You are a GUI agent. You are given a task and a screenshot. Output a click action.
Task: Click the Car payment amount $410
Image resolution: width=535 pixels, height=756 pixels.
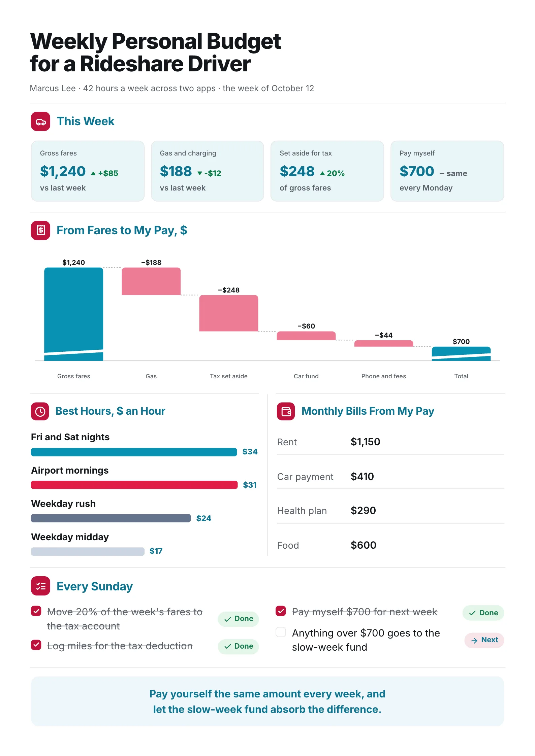(362, 477)
